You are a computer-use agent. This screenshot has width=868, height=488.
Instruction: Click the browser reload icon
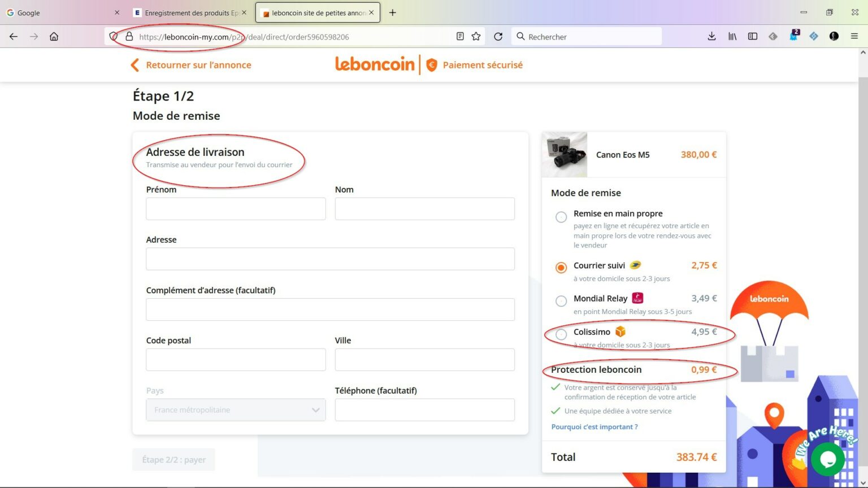click(498, 37)
